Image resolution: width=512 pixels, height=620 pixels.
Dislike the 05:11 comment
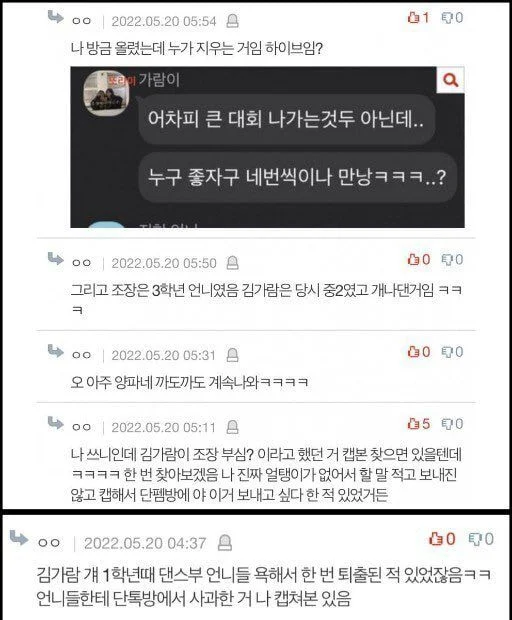[x=452, y=424]
